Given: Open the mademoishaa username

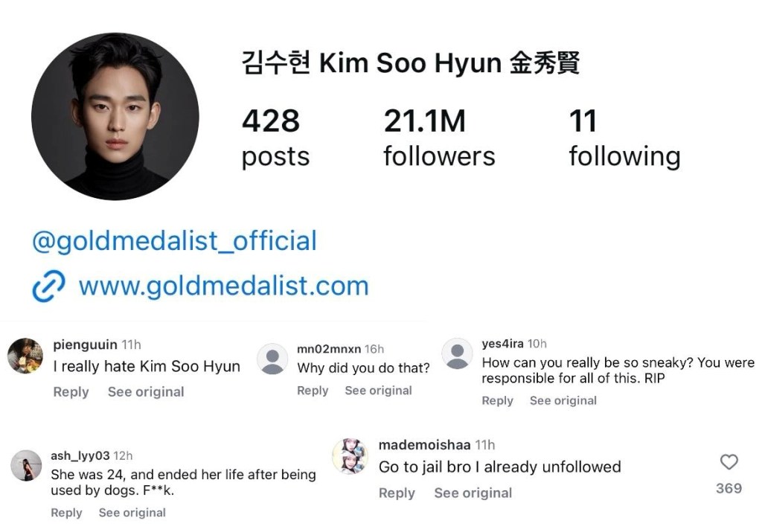Looking at the screenshot, I should tap(424, 444).
